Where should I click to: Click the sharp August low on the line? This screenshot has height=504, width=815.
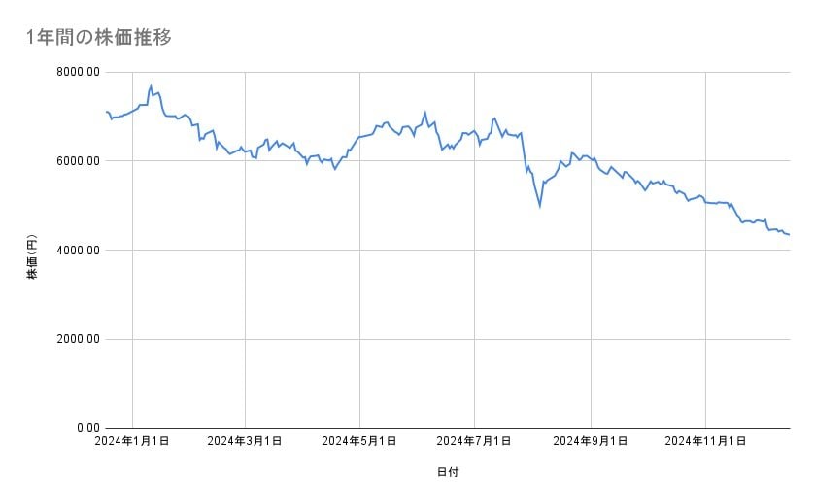point(540,206)
